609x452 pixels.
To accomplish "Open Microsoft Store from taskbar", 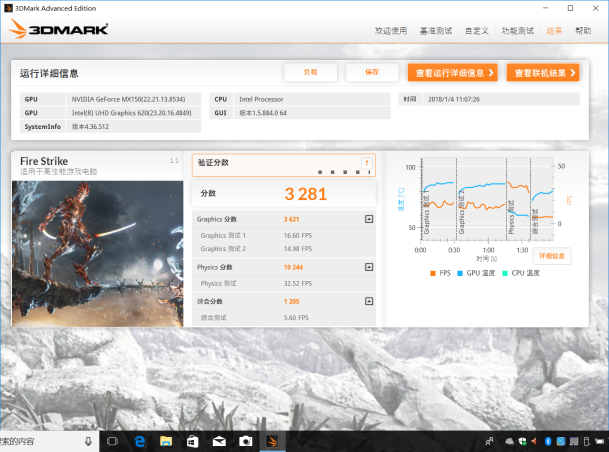I will (x=193, y=442).
